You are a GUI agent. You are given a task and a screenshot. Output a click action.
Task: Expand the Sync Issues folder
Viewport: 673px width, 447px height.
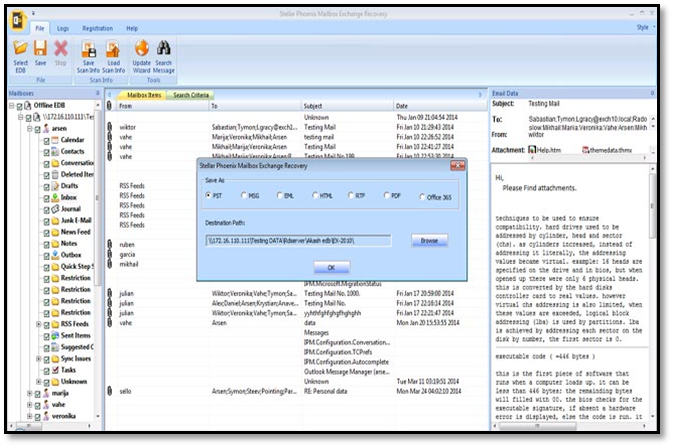[39, 359]
